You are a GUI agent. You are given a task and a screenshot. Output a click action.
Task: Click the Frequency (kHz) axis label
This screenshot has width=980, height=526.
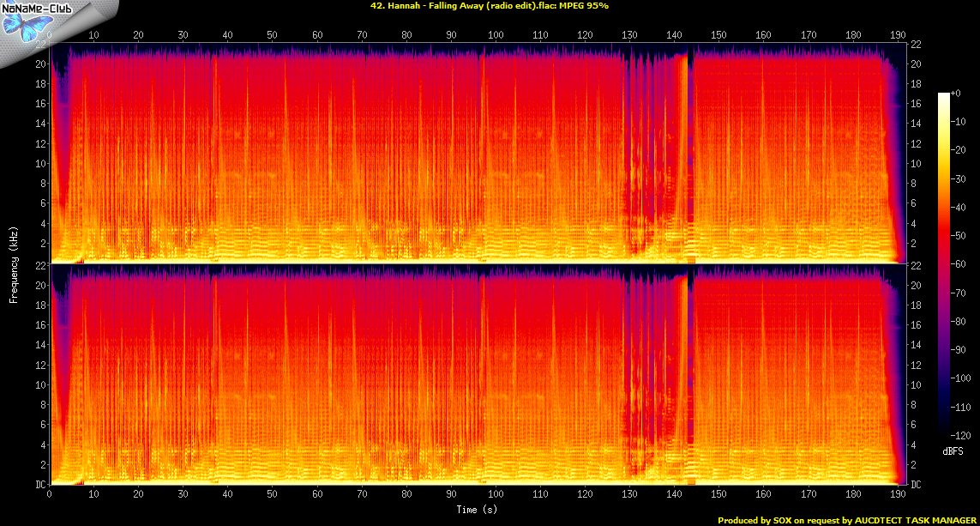pyautogui.click(x=14, y=263)
